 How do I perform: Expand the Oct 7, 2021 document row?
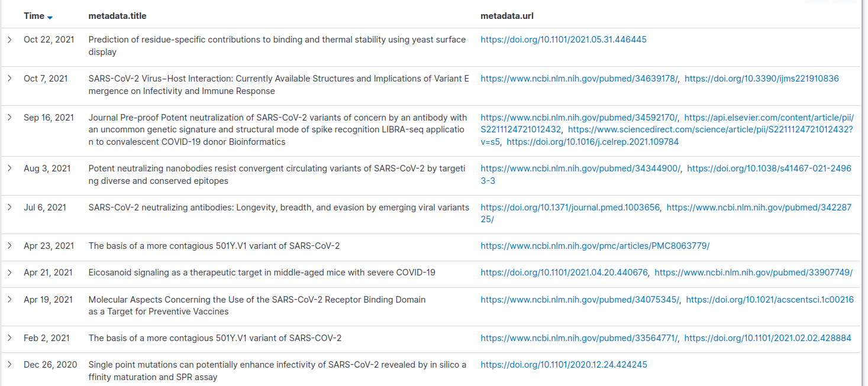[x=9, y=79]
